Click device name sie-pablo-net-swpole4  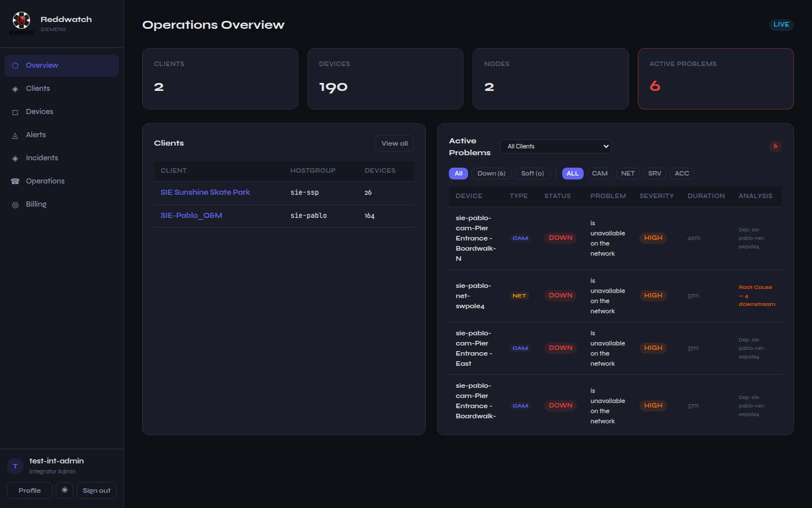pyautogui.click(x=473, y=296)
